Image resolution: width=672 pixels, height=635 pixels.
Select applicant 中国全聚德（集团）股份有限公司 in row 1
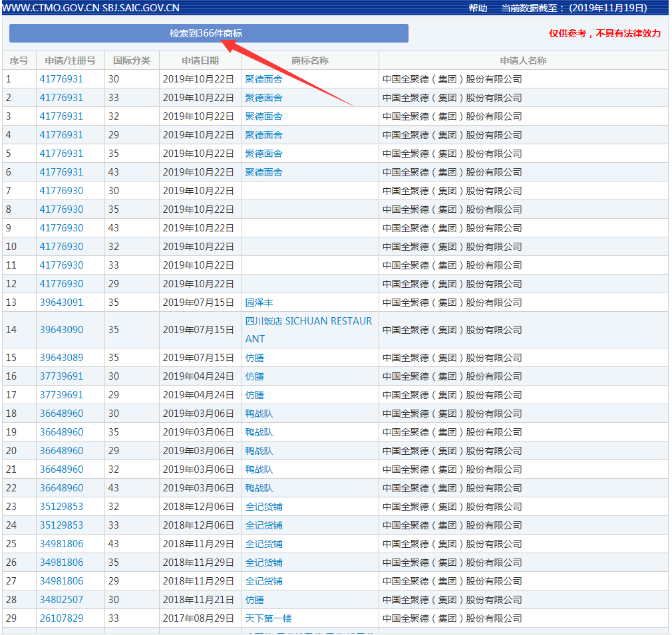click(x=452, y=79)
